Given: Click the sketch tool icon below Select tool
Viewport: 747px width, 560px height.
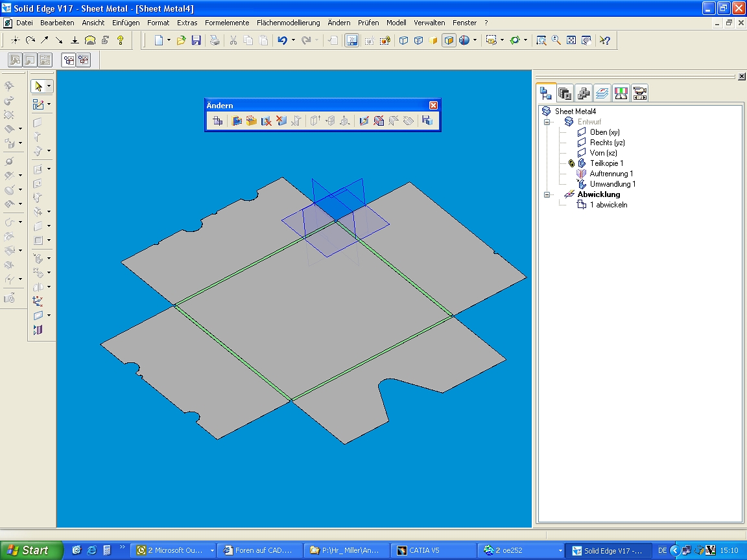Looking at the screenshot, I should click(x=38, y=104).
